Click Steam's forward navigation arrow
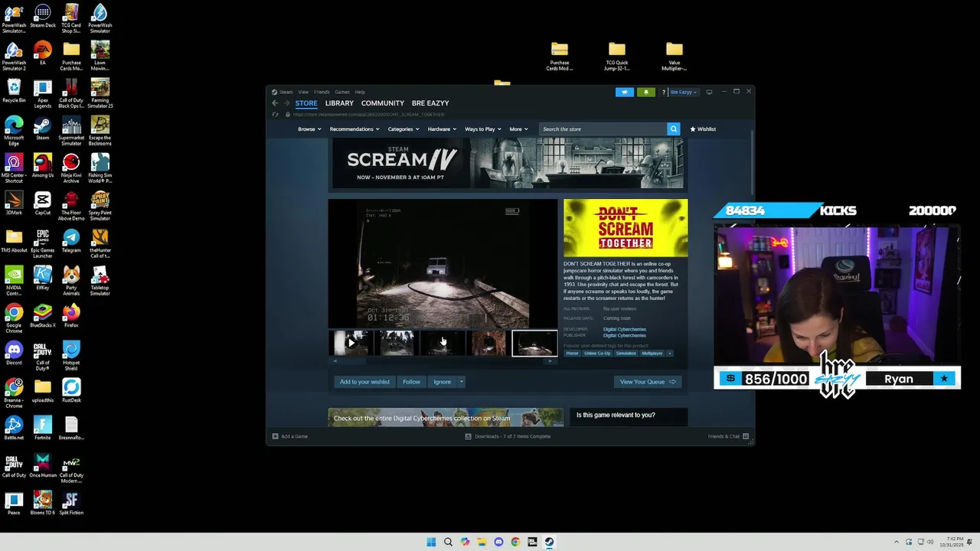980x551 pixels. tap(287, 103)
